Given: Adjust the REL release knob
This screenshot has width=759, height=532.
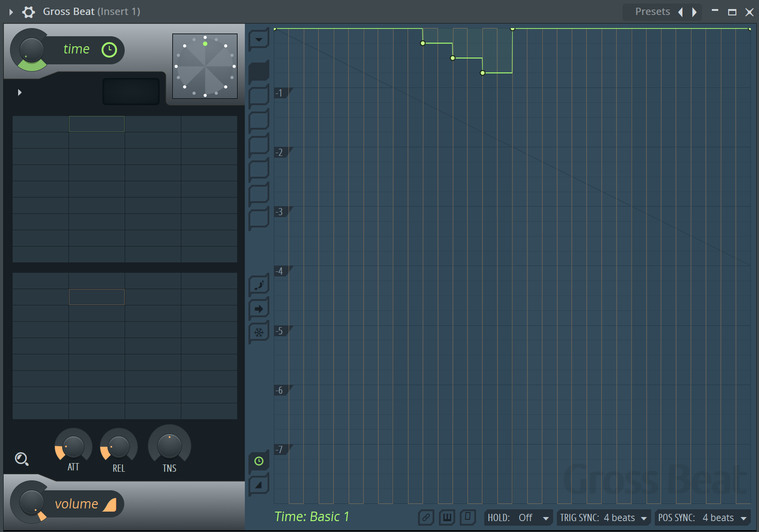Looking at the screenshot, I should pyautogui.click(x=119, y=447).
